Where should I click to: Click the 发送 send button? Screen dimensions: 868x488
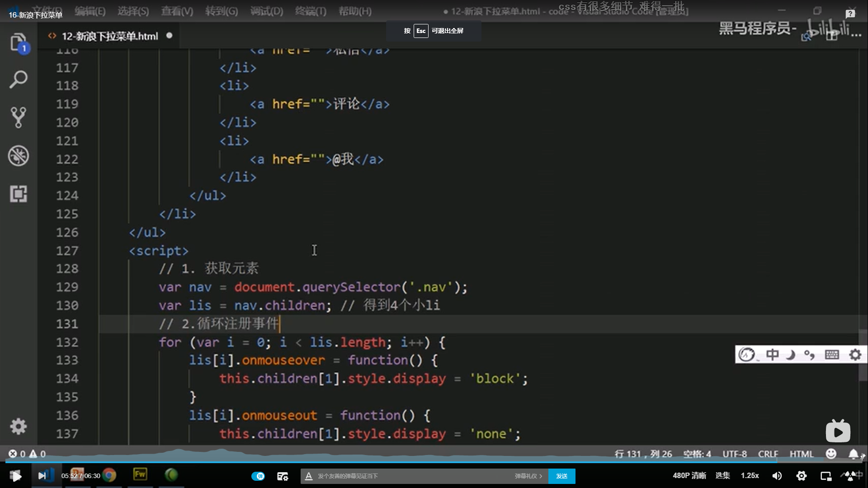tap(561, 476)
